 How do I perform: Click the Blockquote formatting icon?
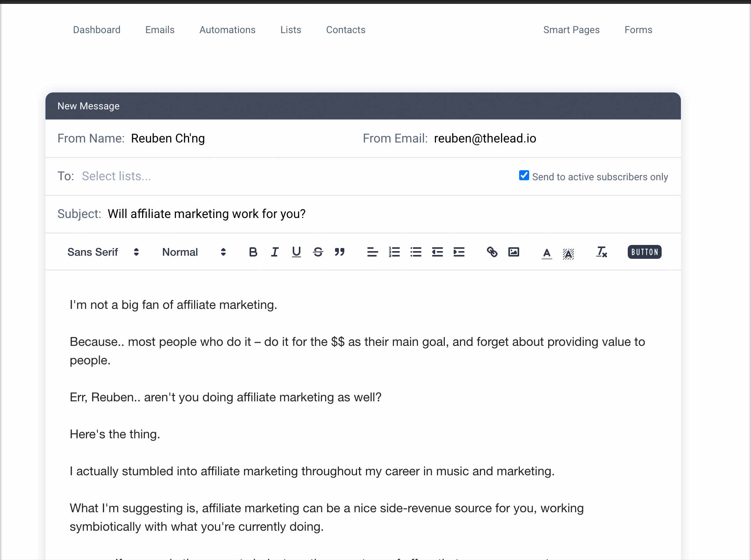(x=339, y=252)
